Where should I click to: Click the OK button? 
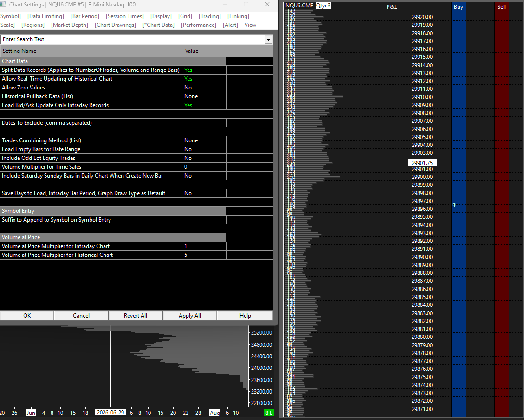(x=27, y=316)
